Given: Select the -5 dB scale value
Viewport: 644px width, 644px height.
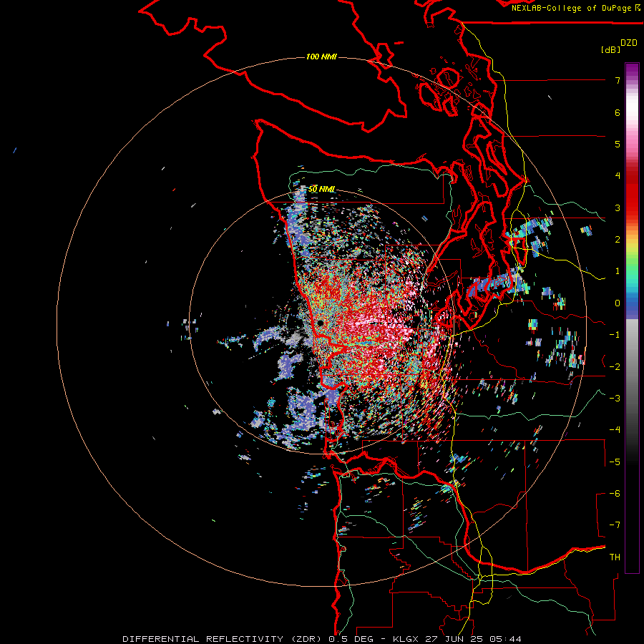Looking at the screenshot, I should pos(615,462).
